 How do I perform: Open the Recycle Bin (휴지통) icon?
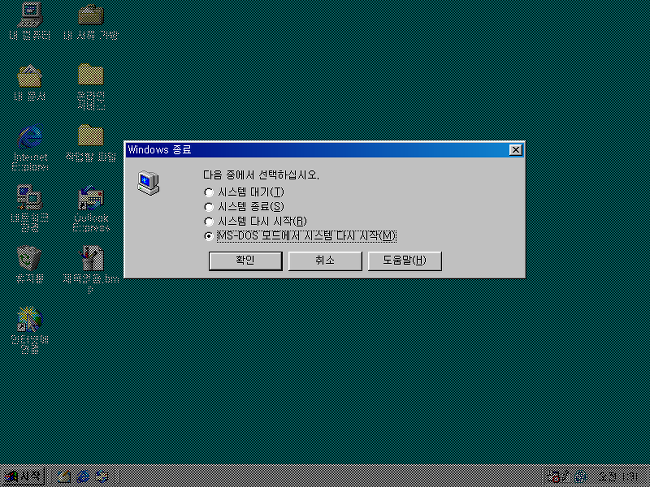coord(29,258)
